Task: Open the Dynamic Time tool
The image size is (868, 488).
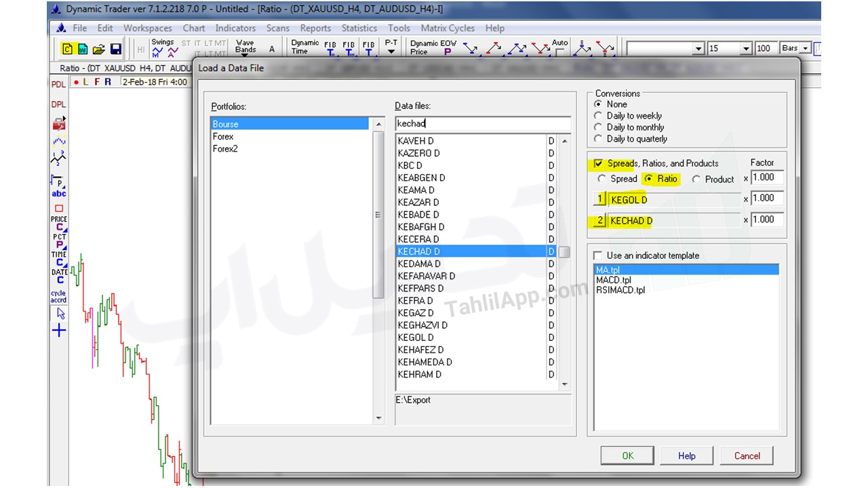Action: [x=304, y=47]
